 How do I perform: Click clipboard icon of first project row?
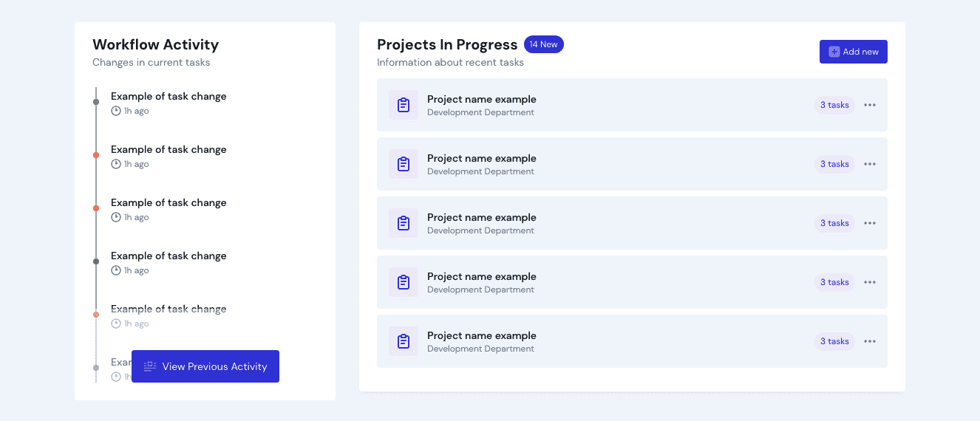404,105
